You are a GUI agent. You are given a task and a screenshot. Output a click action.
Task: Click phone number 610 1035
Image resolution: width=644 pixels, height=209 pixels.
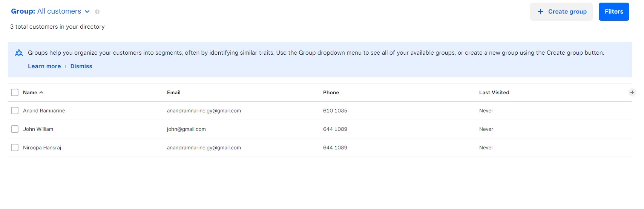[335, 111]
